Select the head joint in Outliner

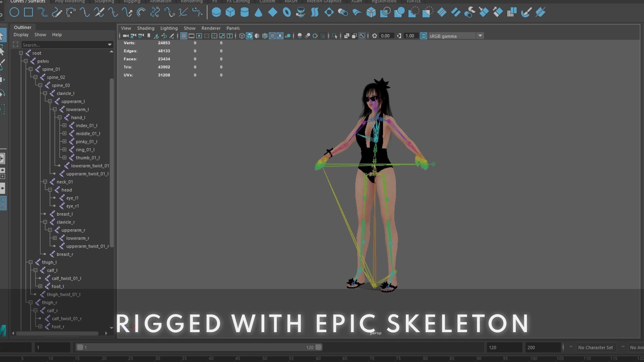coord(66,190)
